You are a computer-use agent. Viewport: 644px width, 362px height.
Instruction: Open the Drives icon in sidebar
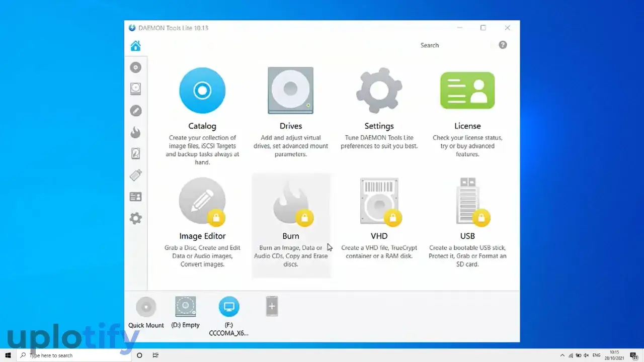pyautogui.click(x=135, y=89)
